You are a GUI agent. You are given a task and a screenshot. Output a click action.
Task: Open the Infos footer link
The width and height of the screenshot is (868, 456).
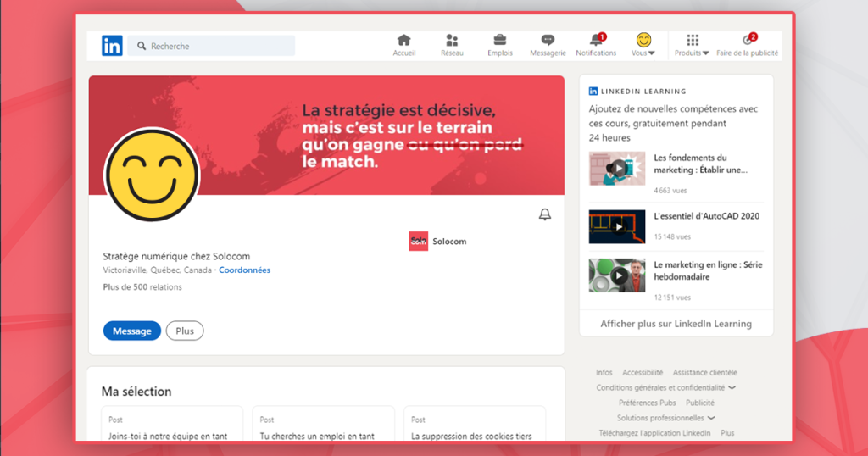coord(604,372)
